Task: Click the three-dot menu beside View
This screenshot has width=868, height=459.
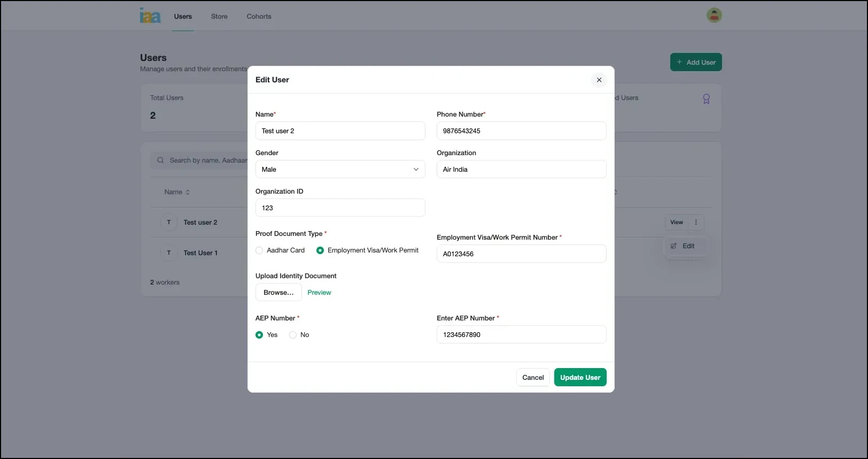Action: click(x=695, y=223)
